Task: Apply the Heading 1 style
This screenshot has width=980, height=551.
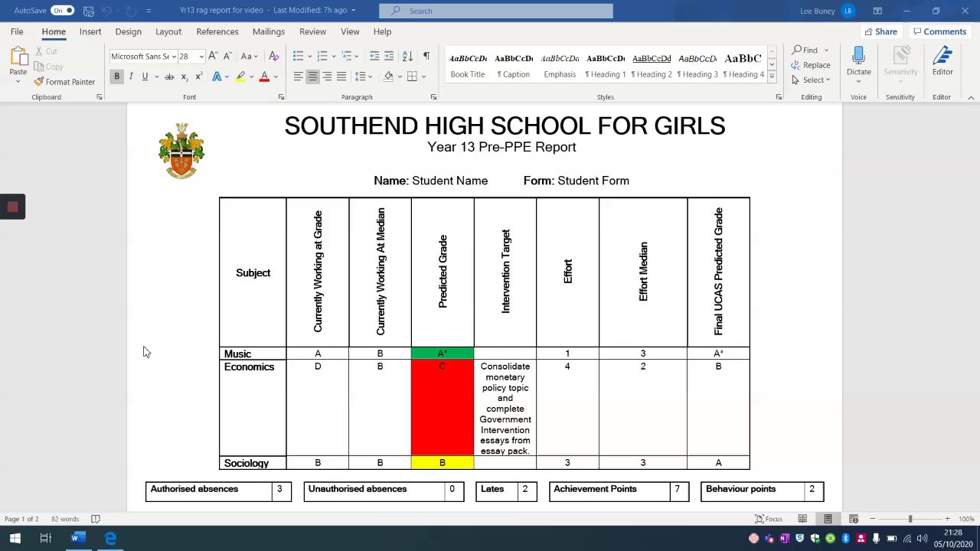Action: point(605,65)
